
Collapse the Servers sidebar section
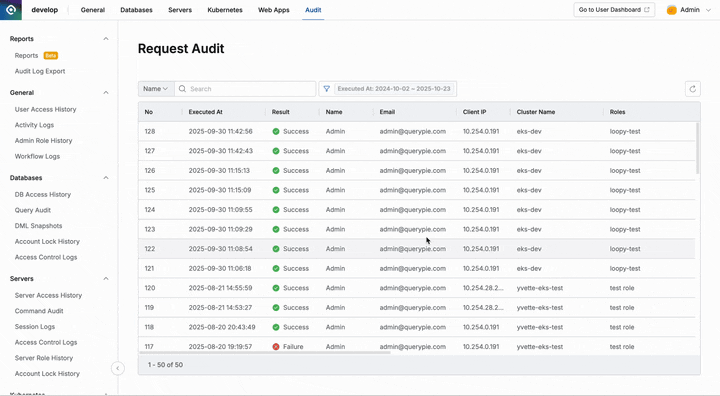pos(106,278)
